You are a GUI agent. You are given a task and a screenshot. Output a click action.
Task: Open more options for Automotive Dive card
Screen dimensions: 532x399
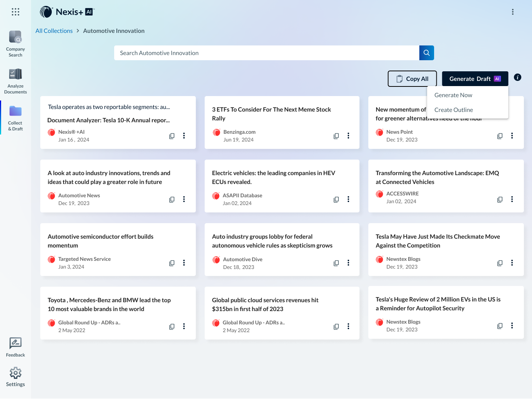(x=348, y=263)
